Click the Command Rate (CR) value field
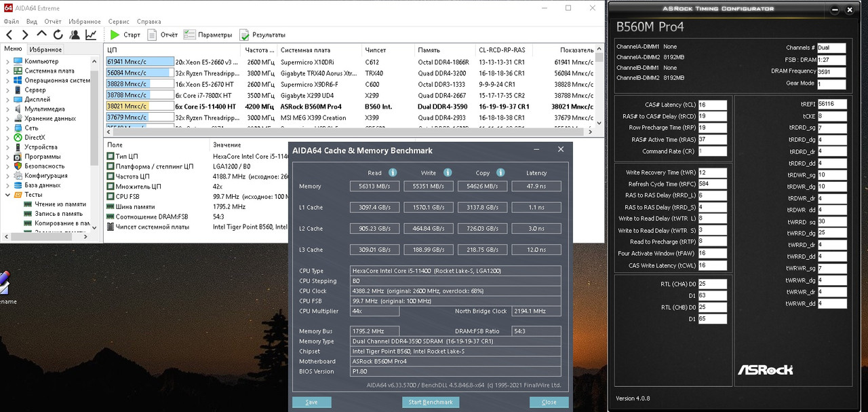 coord(712,151)
